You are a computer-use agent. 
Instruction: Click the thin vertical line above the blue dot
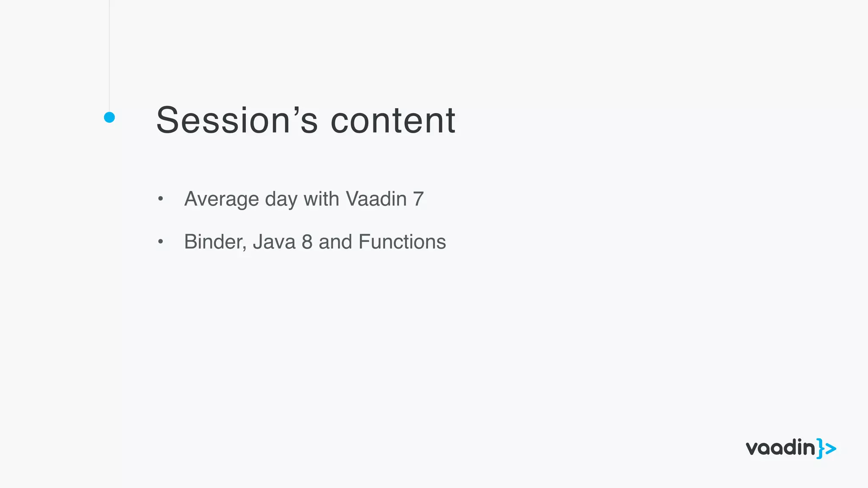click(x=109, y=55)
